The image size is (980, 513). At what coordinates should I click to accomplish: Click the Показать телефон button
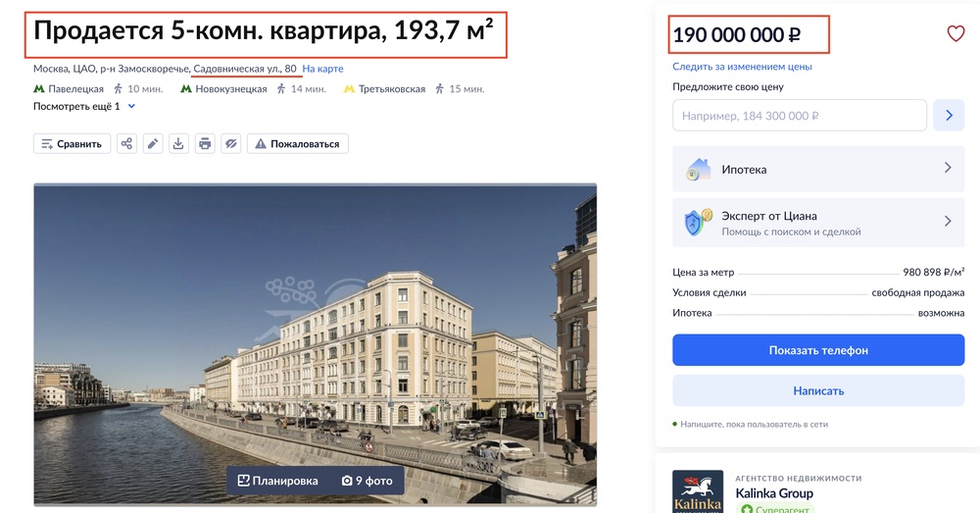(818, 350)
